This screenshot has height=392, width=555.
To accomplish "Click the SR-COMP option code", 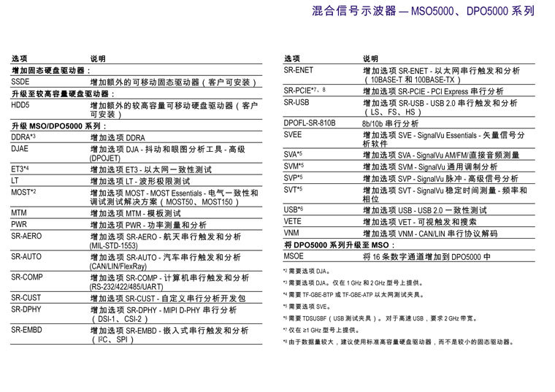I will point(27,277).
